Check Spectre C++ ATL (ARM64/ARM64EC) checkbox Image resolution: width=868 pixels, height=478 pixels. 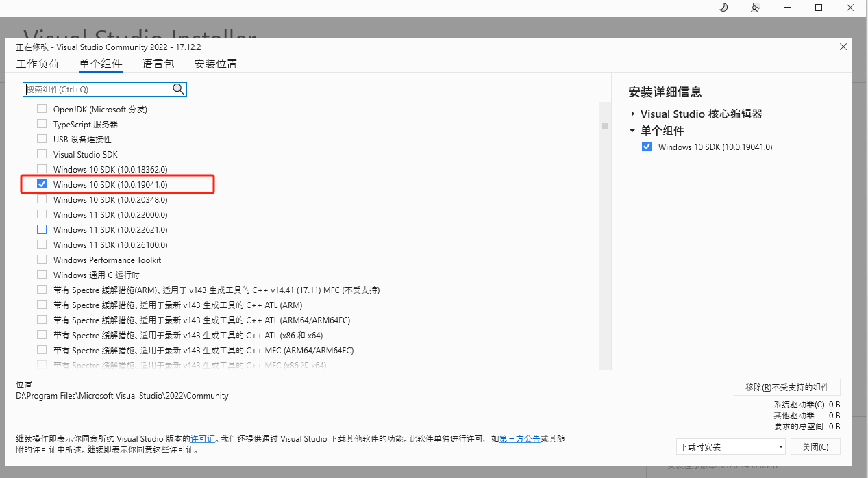coord(42,320)
